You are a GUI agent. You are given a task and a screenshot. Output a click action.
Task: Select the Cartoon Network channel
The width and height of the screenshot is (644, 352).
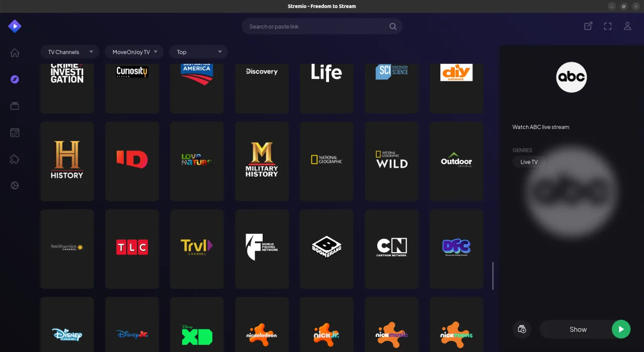[x=391, y=249]
